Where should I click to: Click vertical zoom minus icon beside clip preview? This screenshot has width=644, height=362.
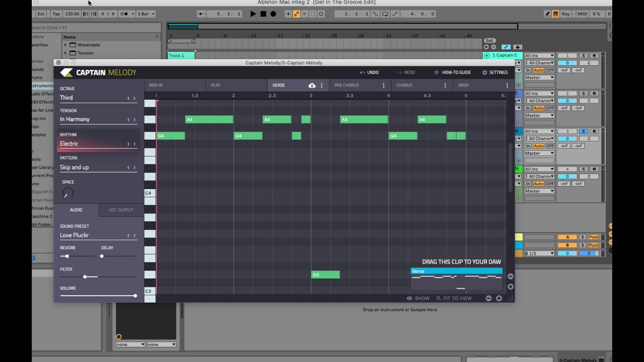coord(511,276)
